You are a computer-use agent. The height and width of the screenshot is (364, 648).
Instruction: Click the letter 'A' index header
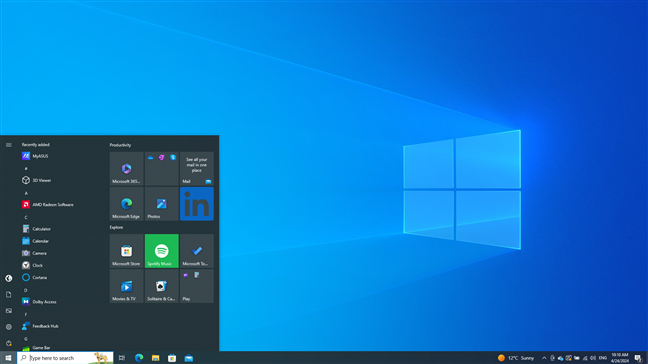[26, 193]
